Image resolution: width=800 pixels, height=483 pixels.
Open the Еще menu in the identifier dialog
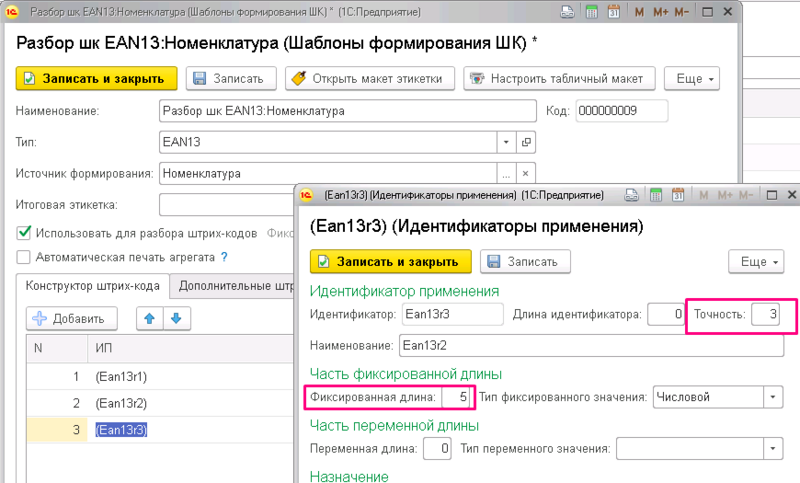coord(758,262)
